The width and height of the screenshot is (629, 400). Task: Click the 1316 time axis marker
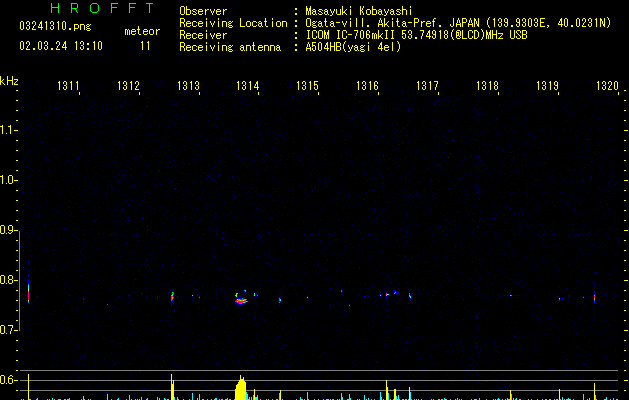point(367,85)
